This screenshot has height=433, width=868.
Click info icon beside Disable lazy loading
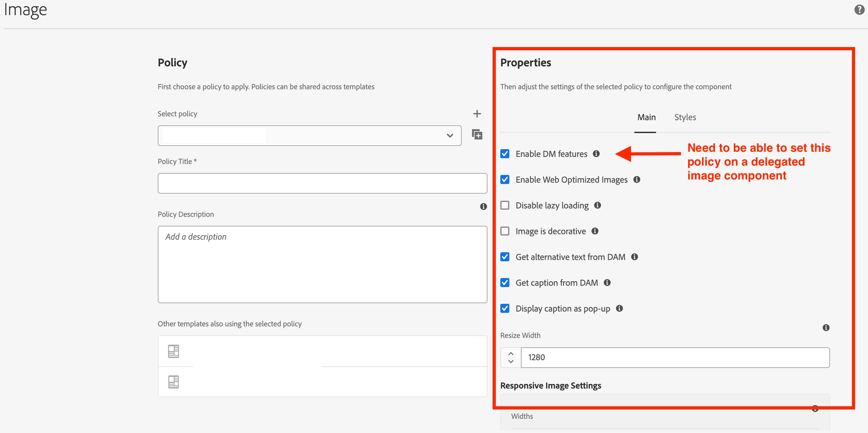pos(598,205)
